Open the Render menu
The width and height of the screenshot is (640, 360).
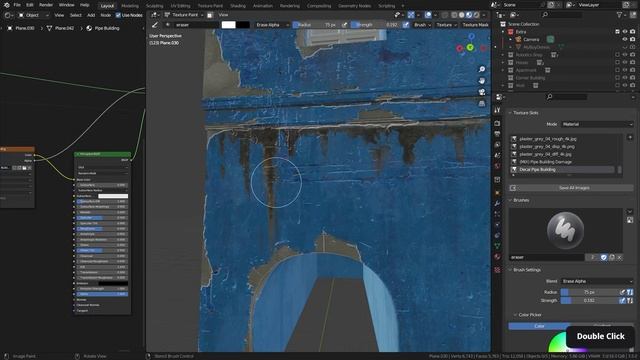pos(46,5)
